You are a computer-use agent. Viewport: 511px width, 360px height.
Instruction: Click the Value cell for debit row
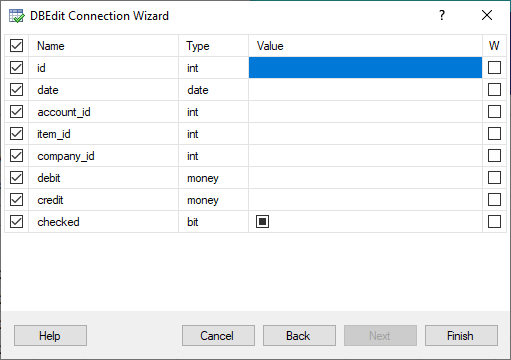tap(365, 178)
